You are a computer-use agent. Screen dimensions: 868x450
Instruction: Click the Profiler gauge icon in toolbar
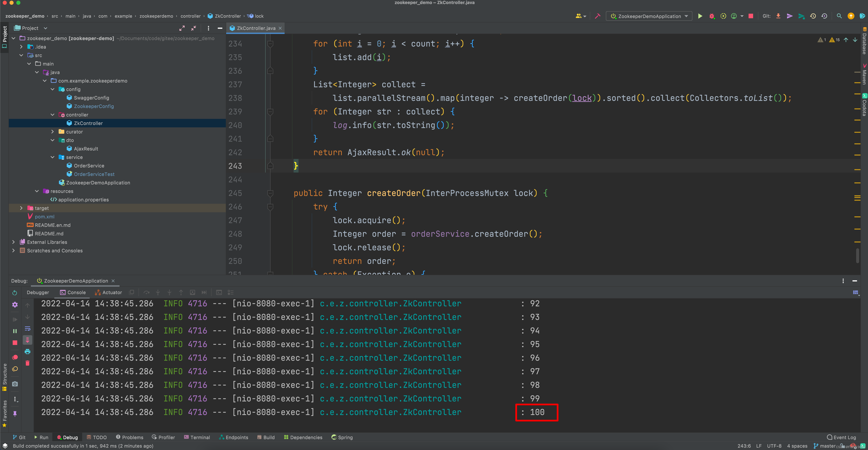[x=734, y=16]
